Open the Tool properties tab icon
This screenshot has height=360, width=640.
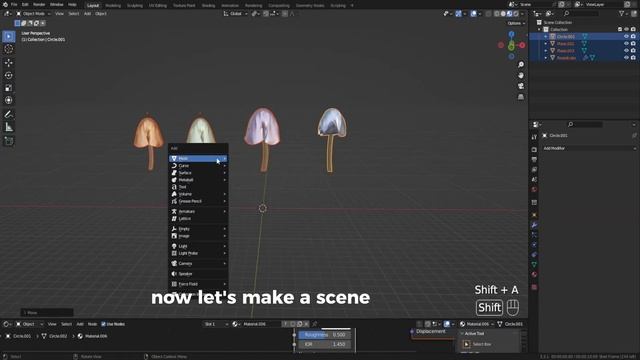[x=534, y=137]
